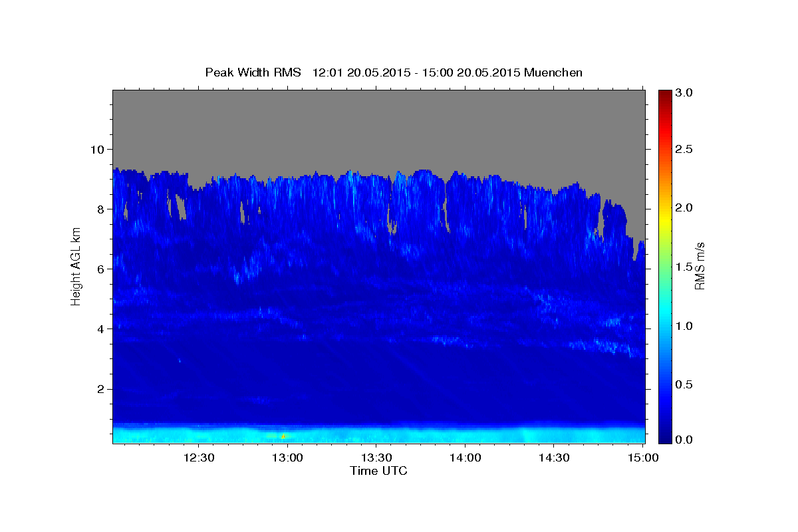Click the Height AGL km axis title
Image resolution: width=798 pixels, height=532 pixels.
pyautogui.click(x=76, y=264)
